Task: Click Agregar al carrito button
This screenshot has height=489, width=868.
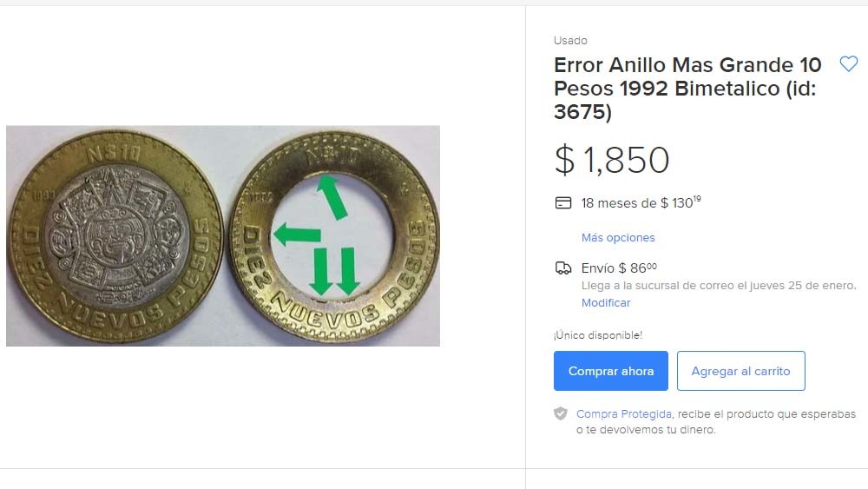Action: point(740,371)
